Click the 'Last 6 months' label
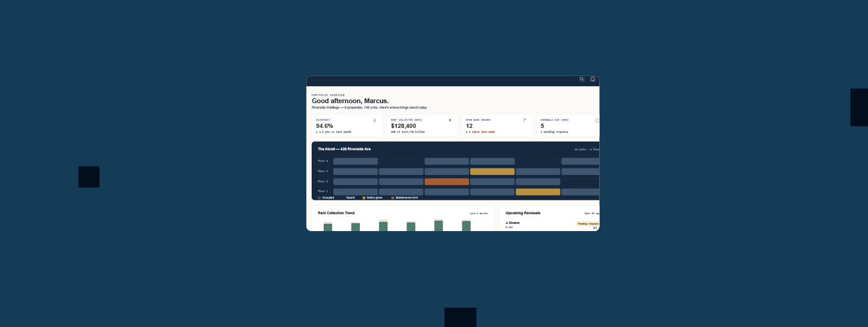Image resolution: width=868 pixels, height=327 pixels. click(479, 213)
